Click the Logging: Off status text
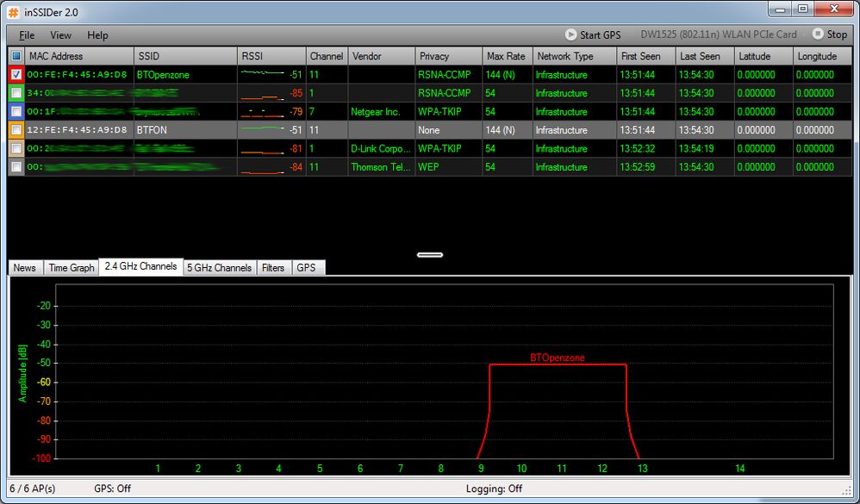 coord(494,488)
